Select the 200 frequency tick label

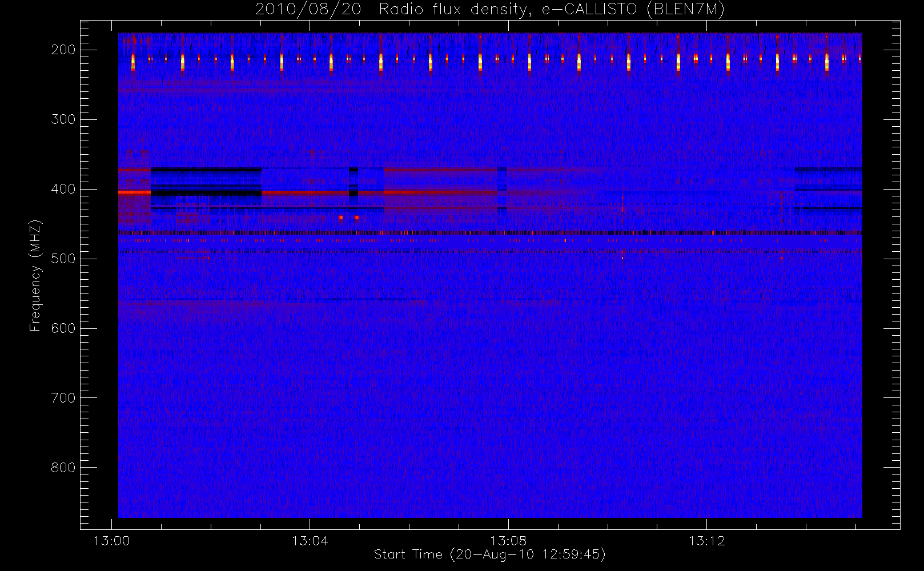pos(63,50)
